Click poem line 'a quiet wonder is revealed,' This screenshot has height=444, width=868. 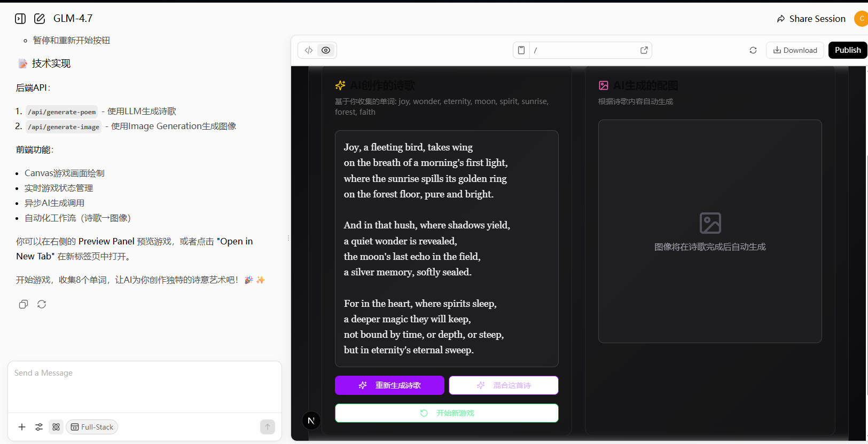pos(400,241)
